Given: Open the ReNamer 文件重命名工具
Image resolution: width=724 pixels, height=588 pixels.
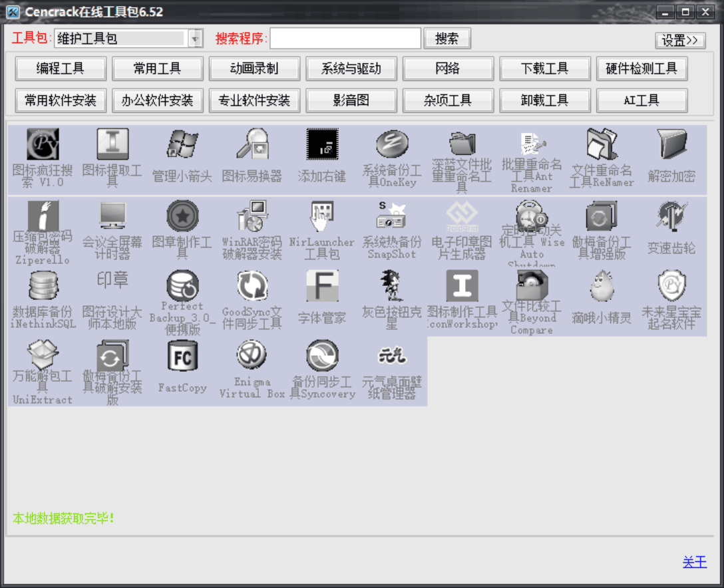Looking at the screenshot, I should click(x=602, y=145).
